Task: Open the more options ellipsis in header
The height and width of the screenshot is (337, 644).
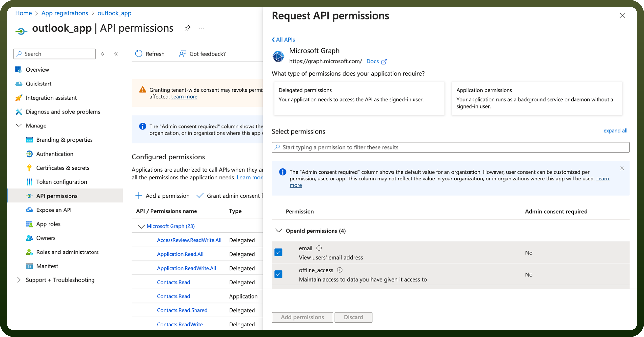Action: 202,28
